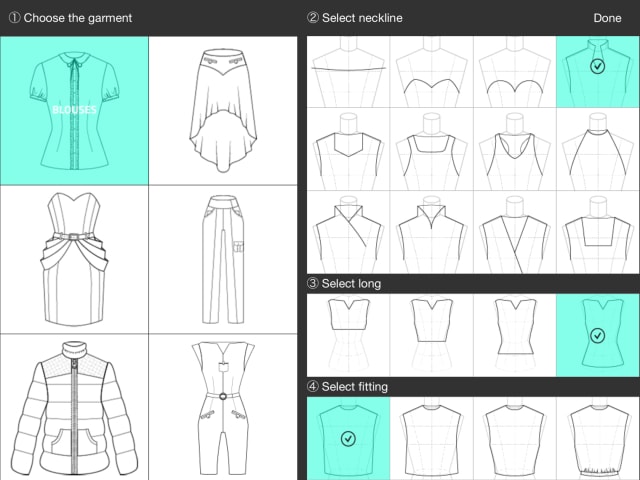Deselect the checked high-collar keyhole neckline

[598, 72]
